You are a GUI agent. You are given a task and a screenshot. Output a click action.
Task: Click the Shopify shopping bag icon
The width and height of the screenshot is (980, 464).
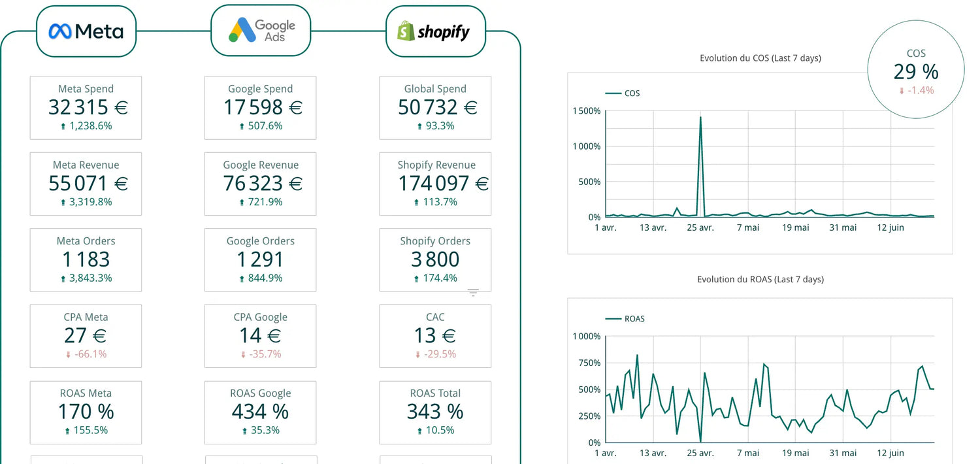pos(406,31)
